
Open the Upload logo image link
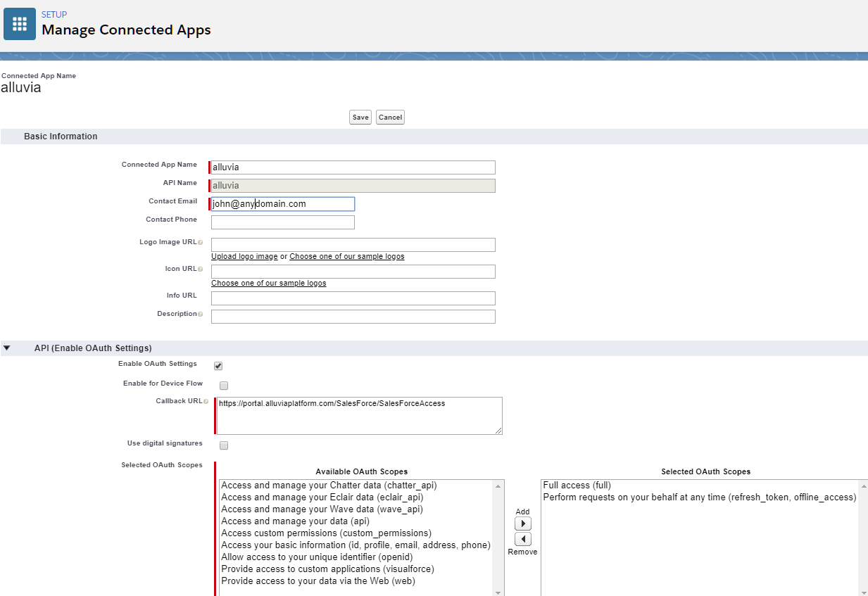[244, 257]
